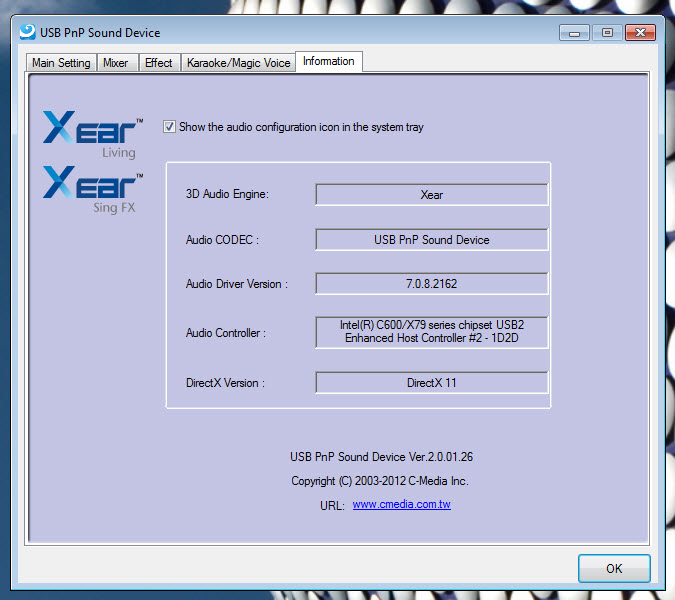The image size is (675, 600).
Task: Click 'USB PnP Sound Device Ver.2.0.01.26' text
Action: click(381, 457)
